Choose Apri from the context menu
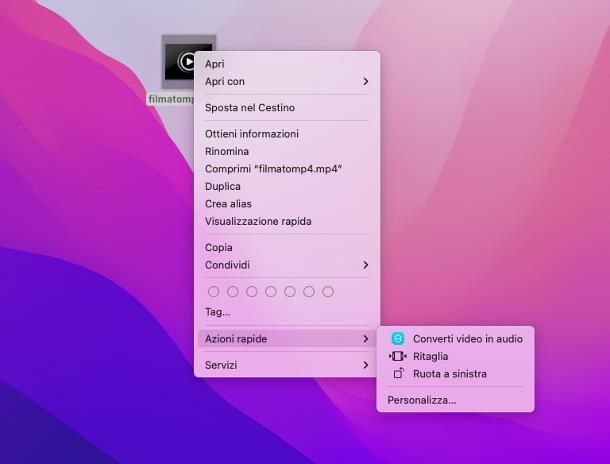 click(287, 64)
